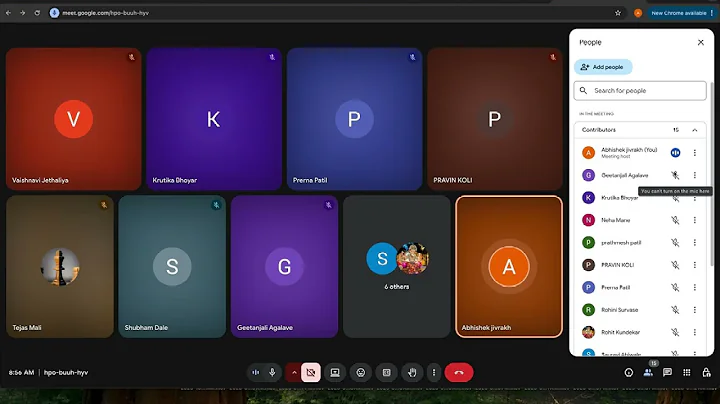Screen dimensions: 720x404
Task: Focus the Search for people field
Action: pos(640,91)
